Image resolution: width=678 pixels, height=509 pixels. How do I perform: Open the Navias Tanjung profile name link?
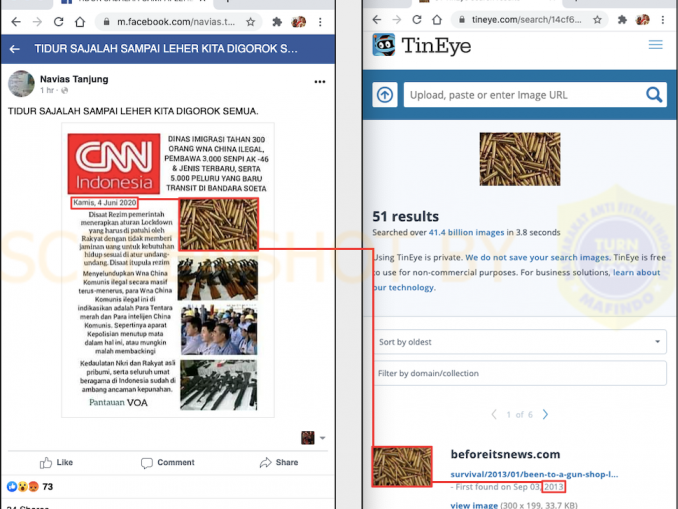point(74,79)
